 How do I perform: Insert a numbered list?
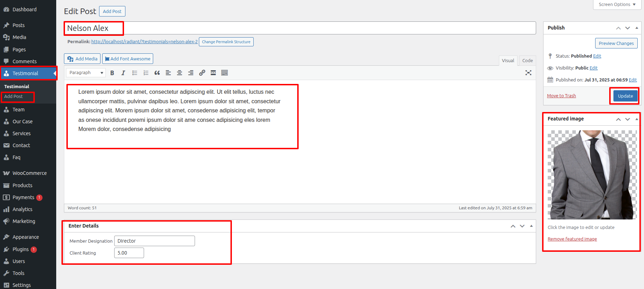coord(146,73)
